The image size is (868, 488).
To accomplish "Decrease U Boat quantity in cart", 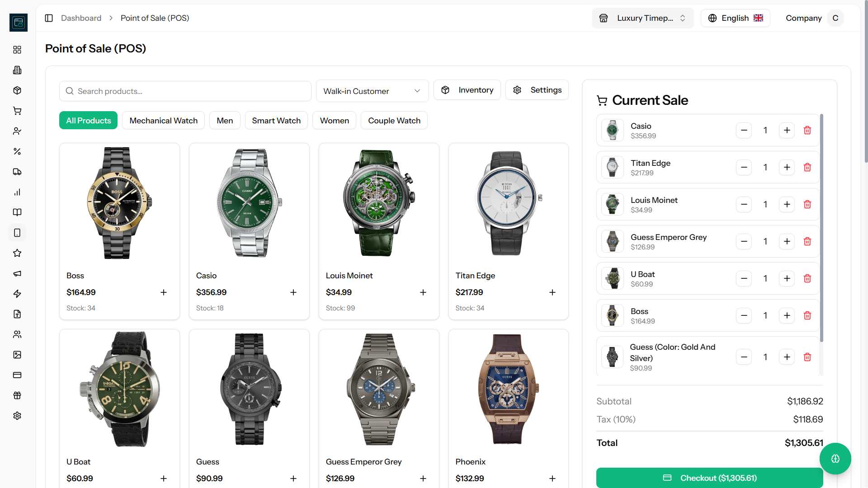I will 744,278.
